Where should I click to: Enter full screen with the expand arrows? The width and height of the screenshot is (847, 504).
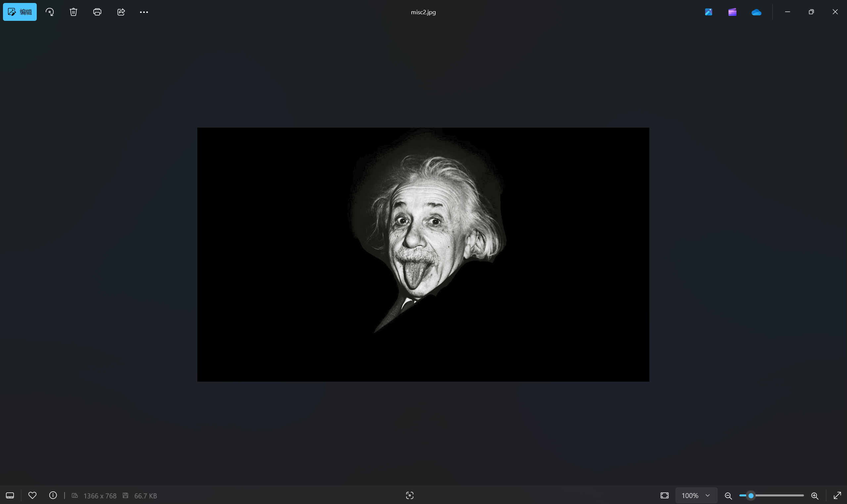(x=837, y=495)
